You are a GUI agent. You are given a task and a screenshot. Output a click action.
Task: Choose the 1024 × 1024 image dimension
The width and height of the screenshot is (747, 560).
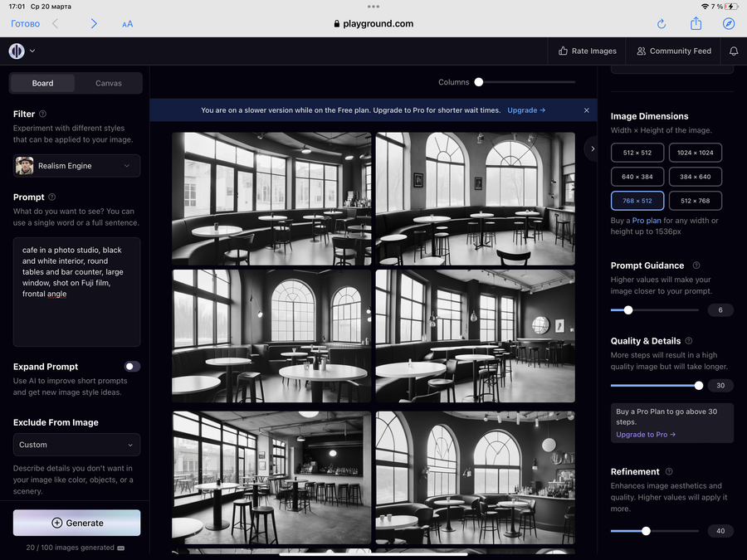tap(695, 153)
